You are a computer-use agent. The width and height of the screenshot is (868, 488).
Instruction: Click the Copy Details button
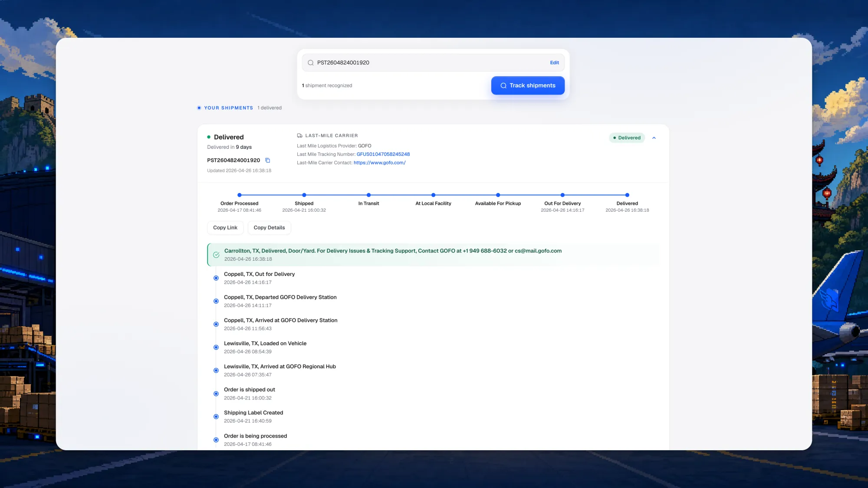click(269, 228)
